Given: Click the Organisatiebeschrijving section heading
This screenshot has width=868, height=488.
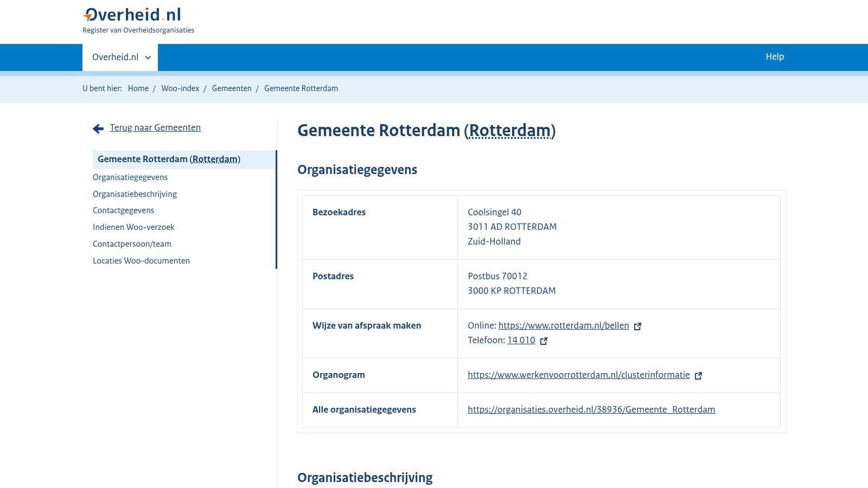Looking at the screenshot, I should coord(365,478).
